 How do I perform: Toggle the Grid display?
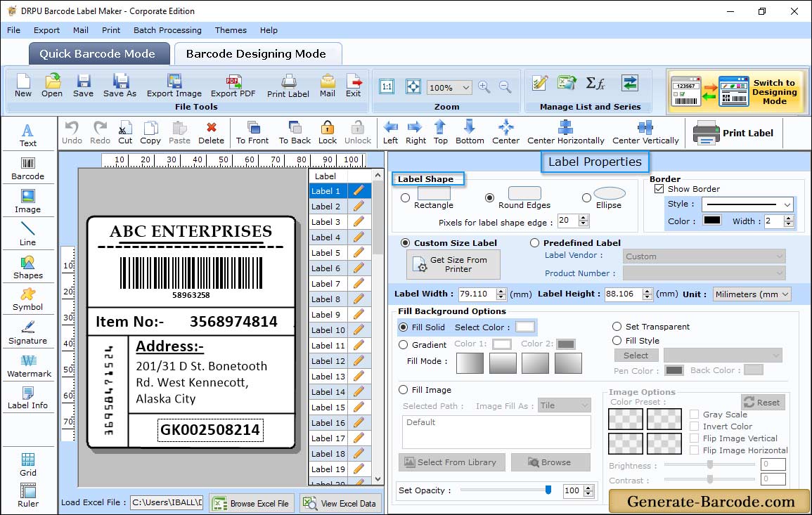coord(28,464)
